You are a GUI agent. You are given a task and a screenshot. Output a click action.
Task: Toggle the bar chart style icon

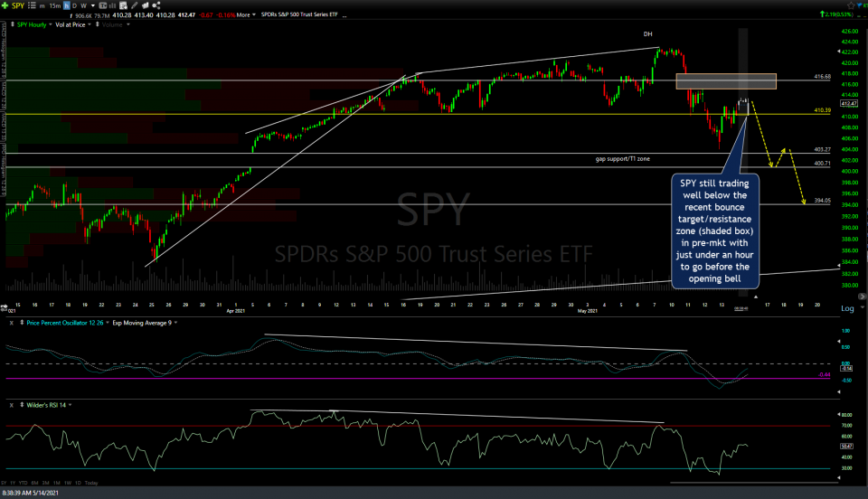click(x=112, y=5)
